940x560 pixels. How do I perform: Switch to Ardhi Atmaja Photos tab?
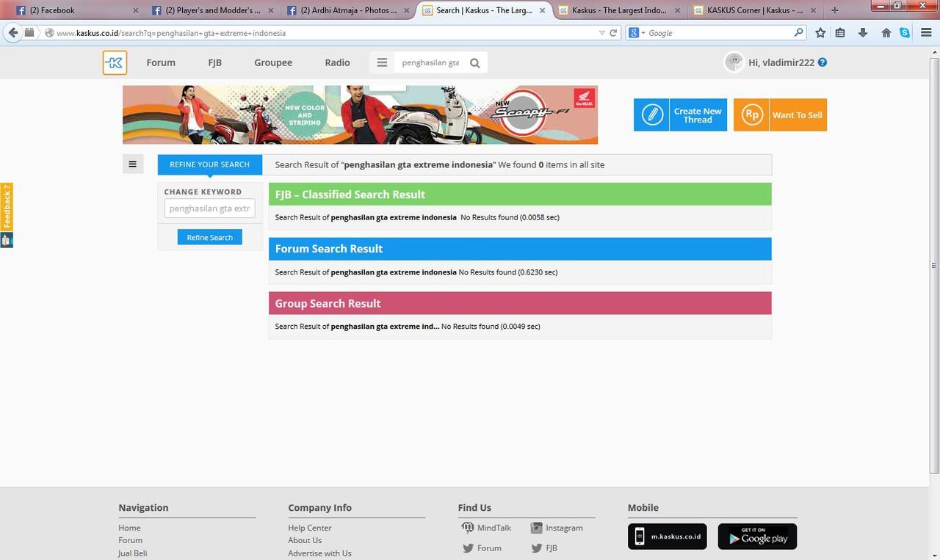click(347, 10)
